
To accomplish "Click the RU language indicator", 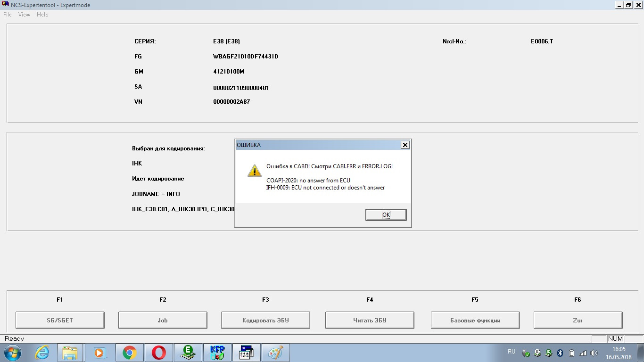I will [512, 352].
